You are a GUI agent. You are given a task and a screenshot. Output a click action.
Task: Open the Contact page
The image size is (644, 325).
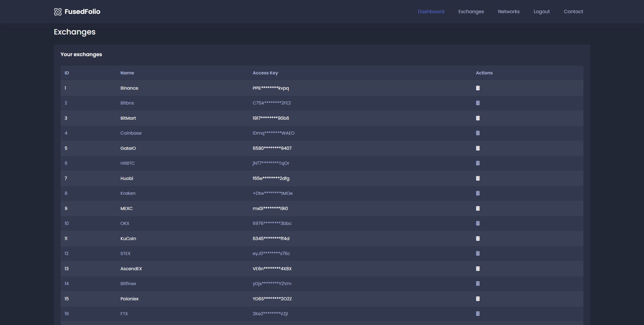(x=573, y=11)
